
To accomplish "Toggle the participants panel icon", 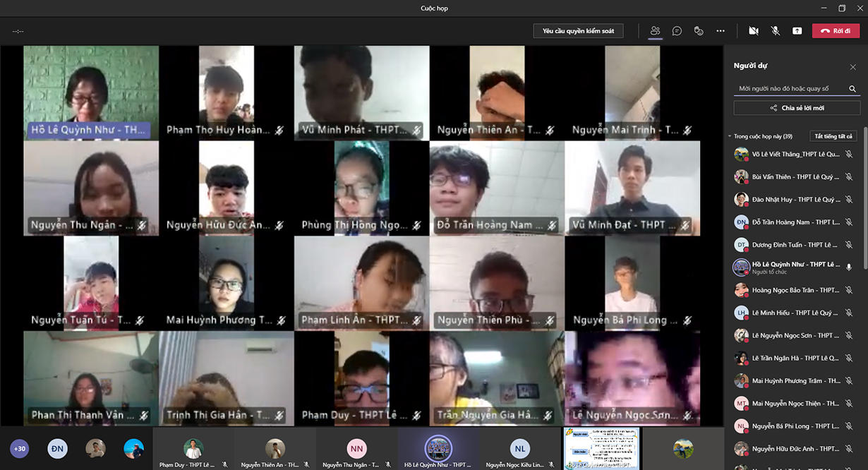I will [655, 31].
